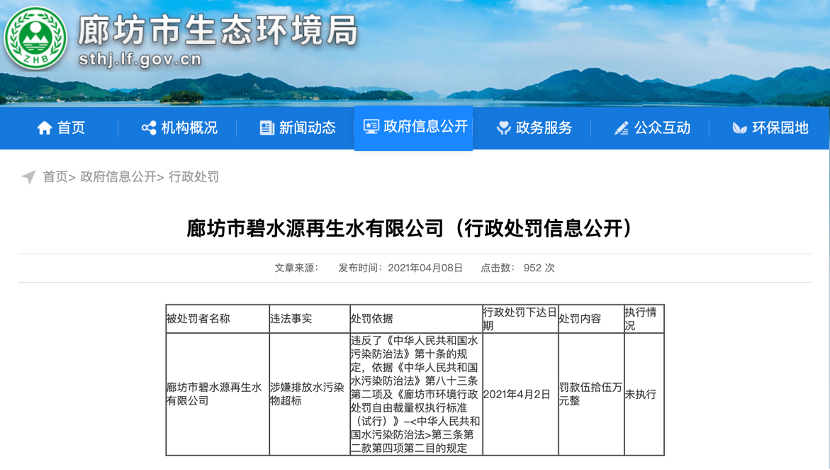830x470 pixels.
Task: Click the 行政处罚下达日期 table header
Action: coord(520,319)
